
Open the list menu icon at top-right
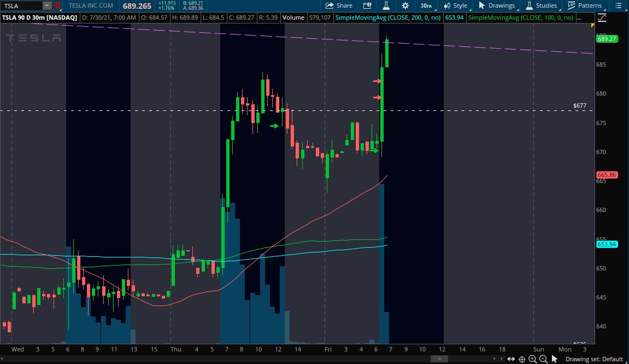[618, 5]
